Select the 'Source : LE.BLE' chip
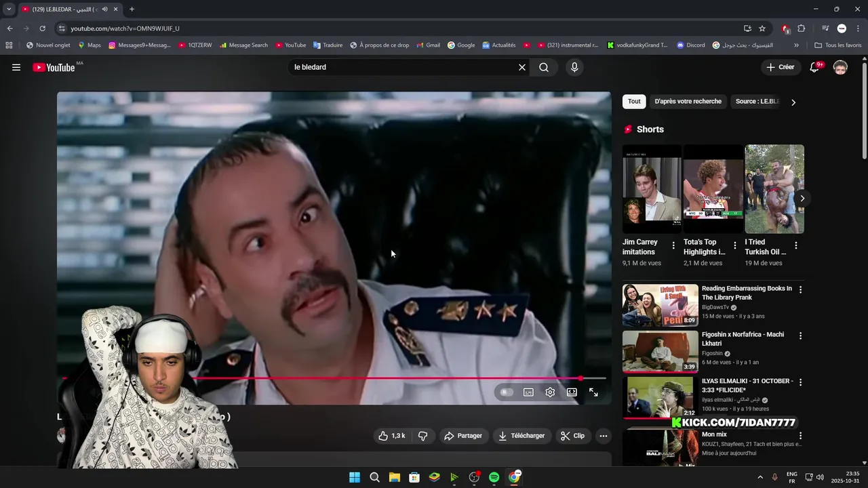Image resolution: width=868 pixels, height=488 pixels. coord(757,102)
